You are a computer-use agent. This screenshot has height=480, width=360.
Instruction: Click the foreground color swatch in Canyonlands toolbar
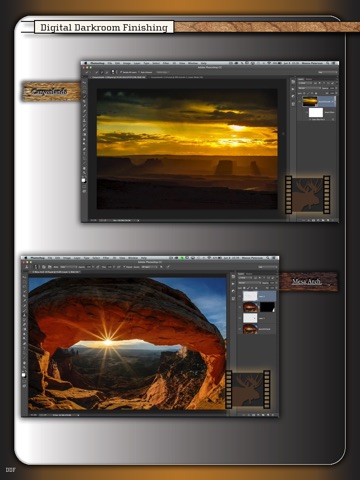point(84,180)
